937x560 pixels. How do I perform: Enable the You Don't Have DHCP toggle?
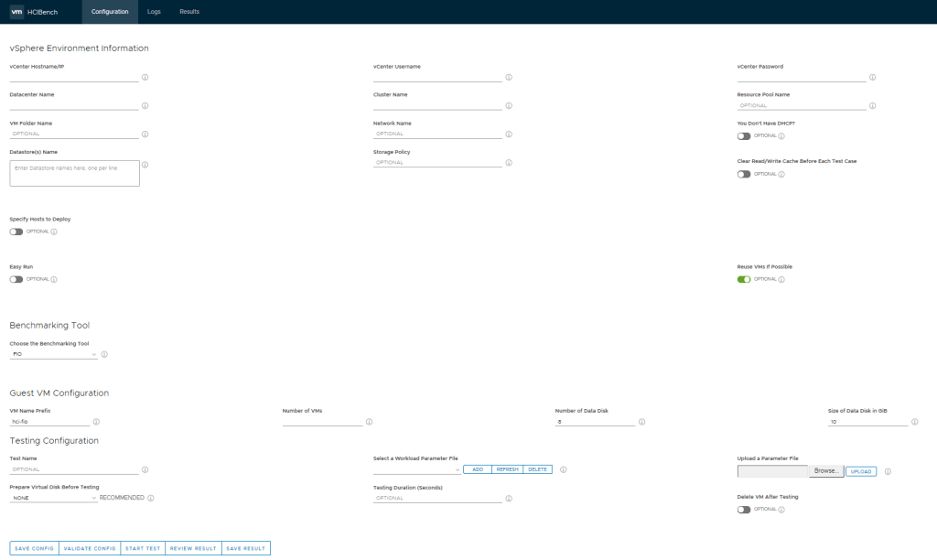743,135
